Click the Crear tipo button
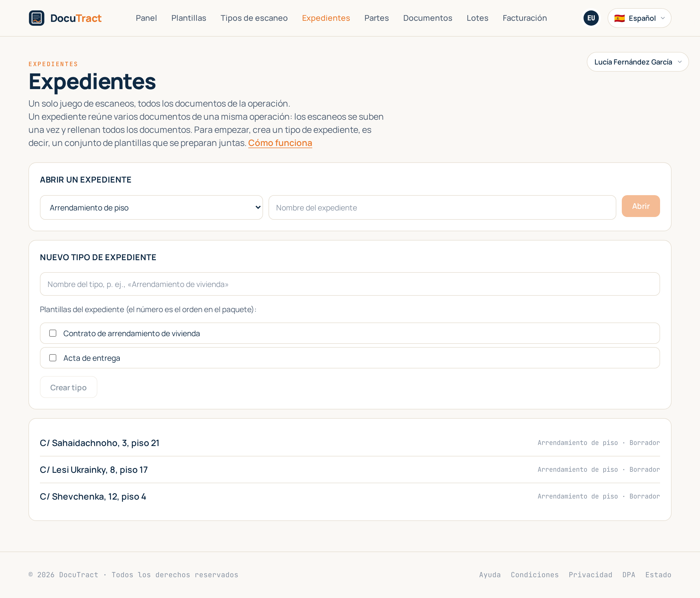Image resolution: width=700 pixels, height=598 pixels. [69, 387]
